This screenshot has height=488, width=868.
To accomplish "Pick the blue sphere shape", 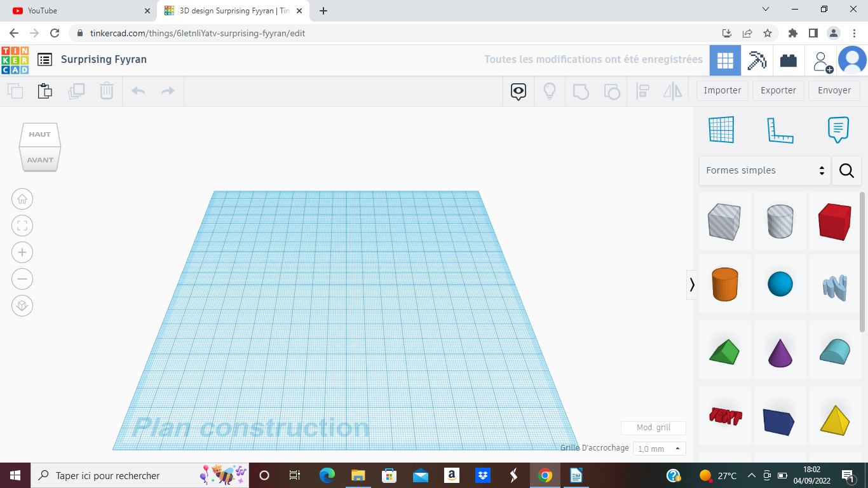I will (x=780, y=284).
